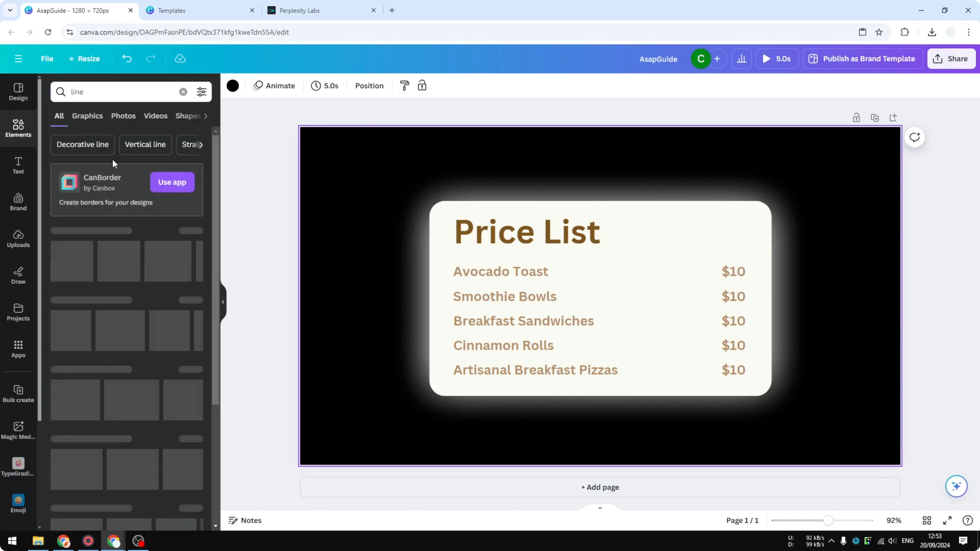
Task: Open the main hamburger menu
Action: (x=18, y=59)
